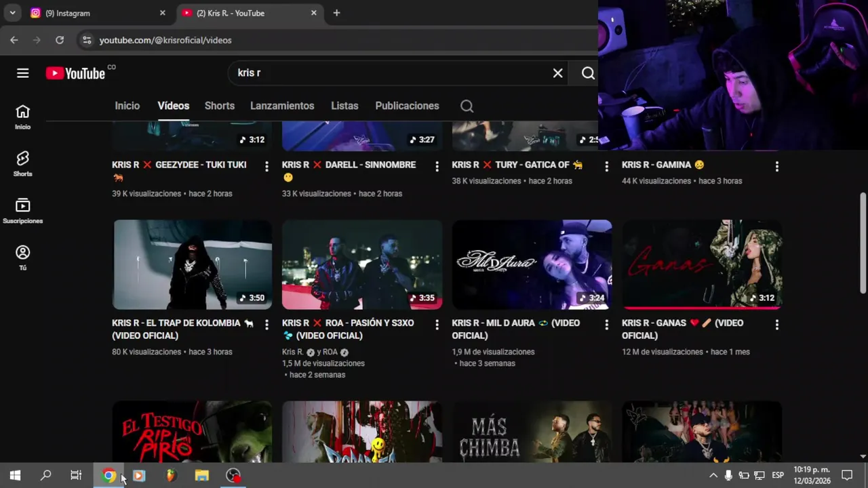Go back with the browser back arrow

pos(14,40)
